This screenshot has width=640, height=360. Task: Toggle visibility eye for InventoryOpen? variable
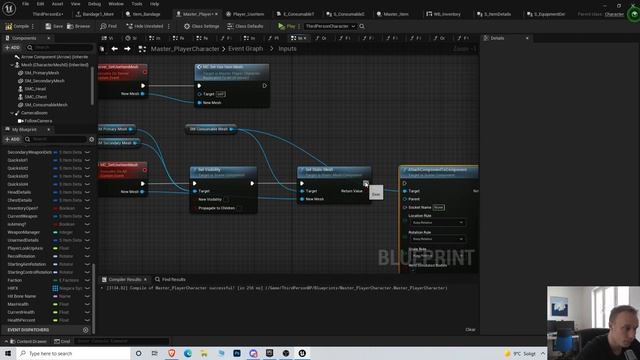(87, 208)
